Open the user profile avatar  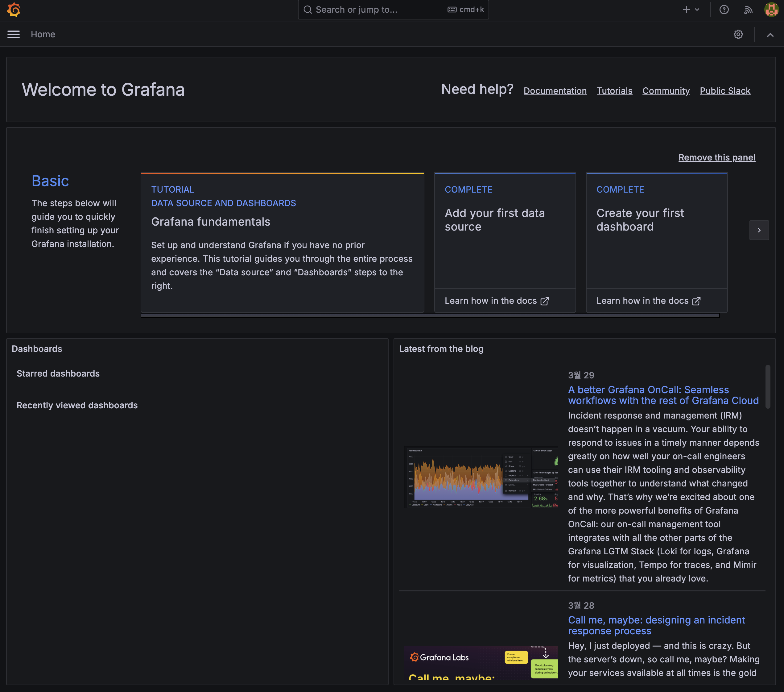coord(771,10)
